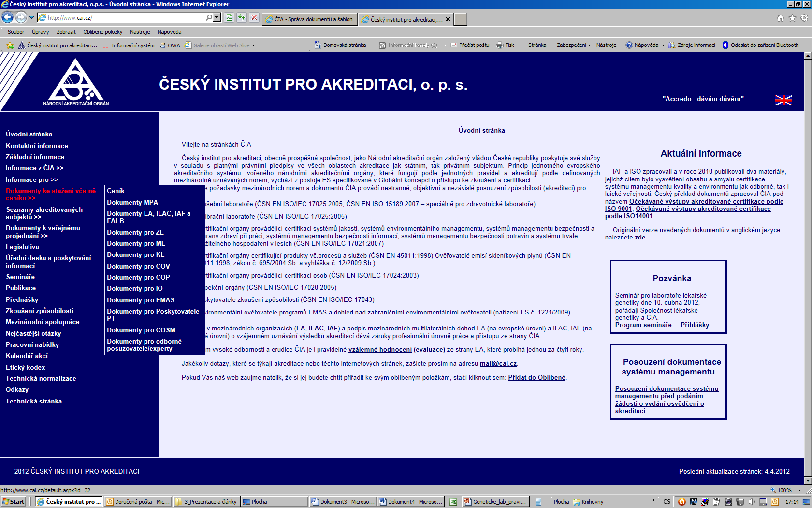Open Informační systém favorite link
This screenshot has height=508, width=812.
(129, 45)
